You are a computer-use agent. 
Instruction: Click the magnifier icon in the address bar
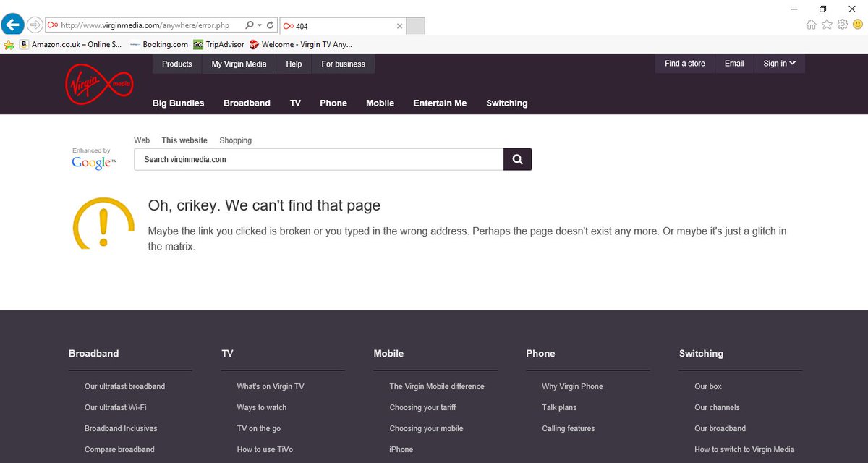(x=250, y=25)
